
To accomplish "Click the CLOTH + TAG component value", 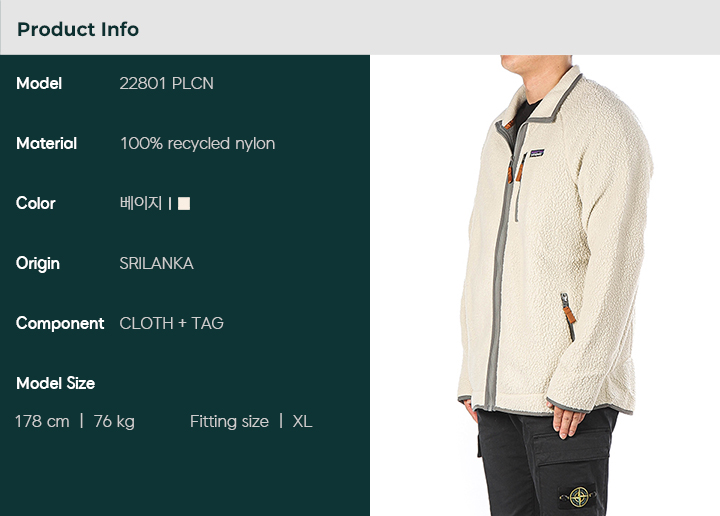I will pos(171,324).
